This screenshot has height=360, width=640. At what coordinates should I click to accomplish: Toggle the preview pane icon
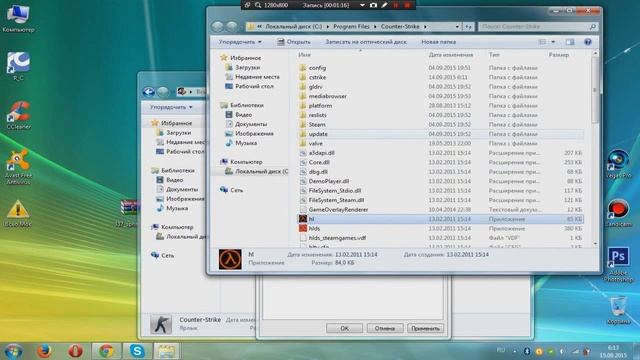click(x=570, y=42)
